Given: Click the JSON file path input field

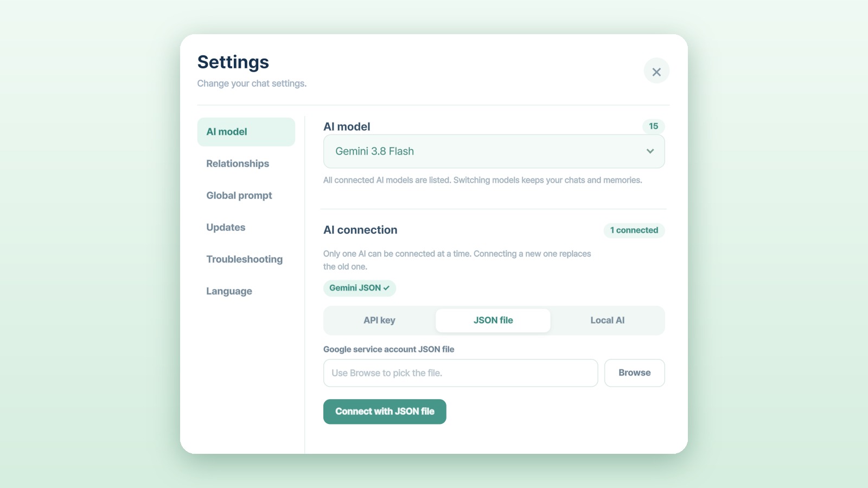Looking at the screenshot, I should point(461,373).
